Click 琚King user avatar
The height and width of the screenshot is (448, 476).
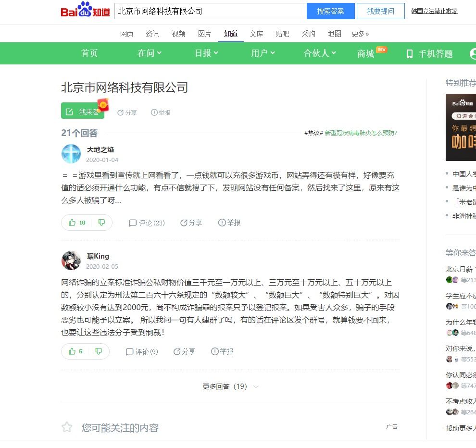71,261
